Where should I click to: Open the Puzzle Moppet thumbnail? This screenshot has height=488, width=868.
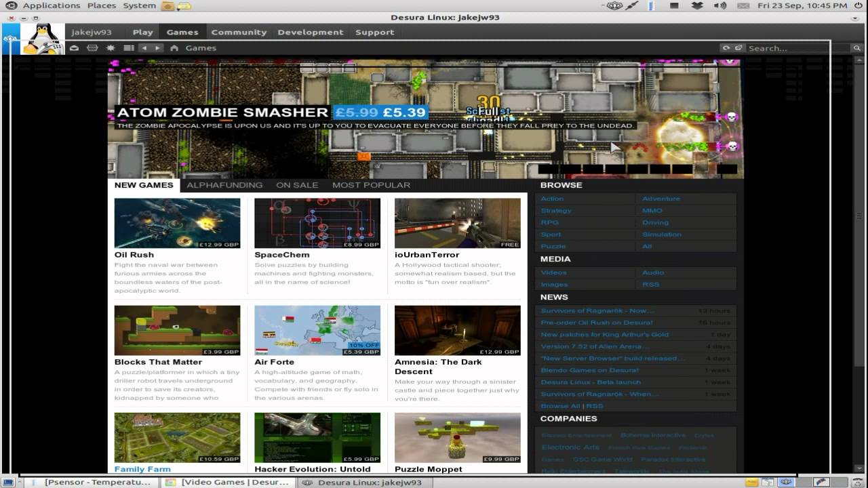pos(458,438)
